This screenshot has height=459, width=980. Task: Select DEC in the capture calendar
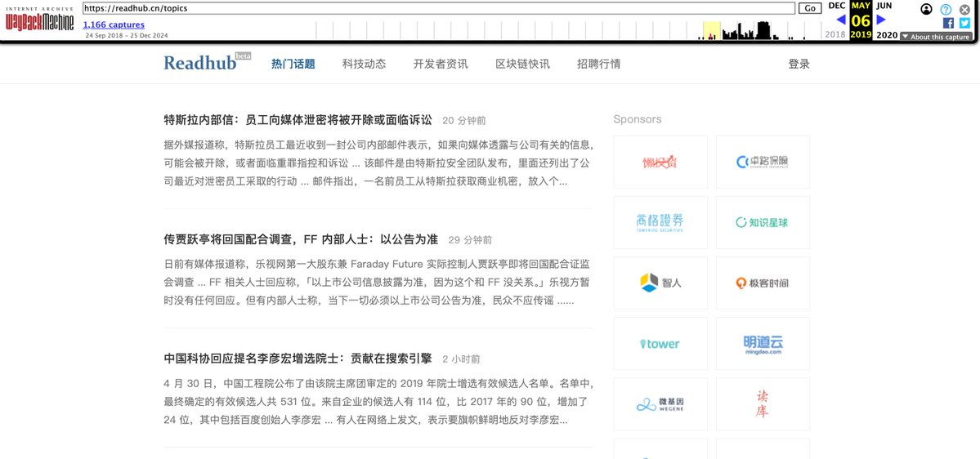(836, 6)
